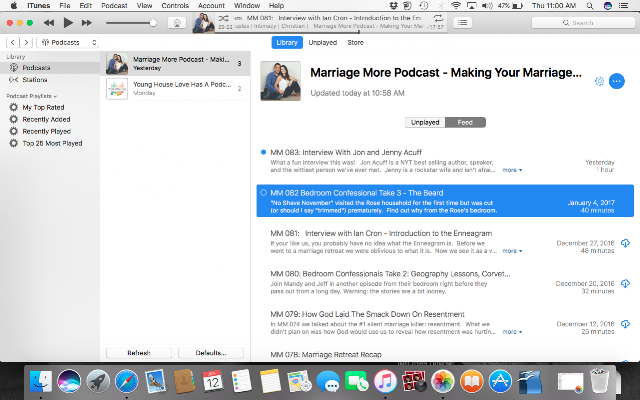Open the AirPlay output button
The image size is (640, 400).
(x=177, y=23)
